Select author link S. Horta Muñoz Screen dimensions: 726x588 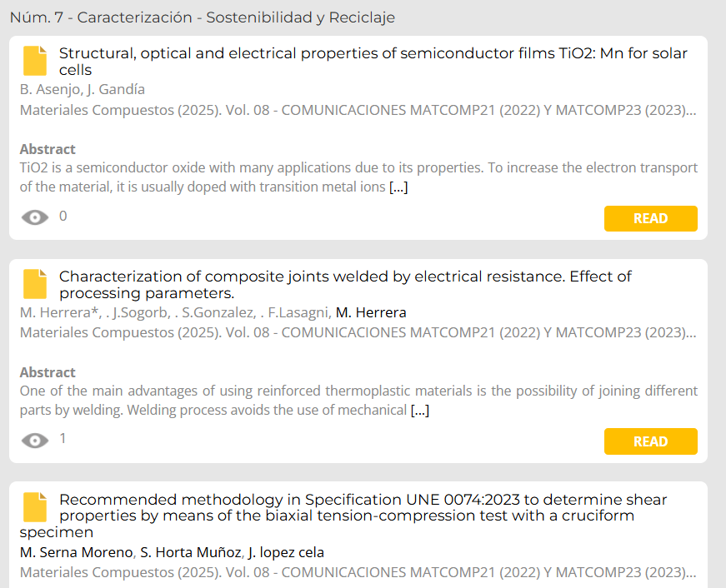click(190, 552)
